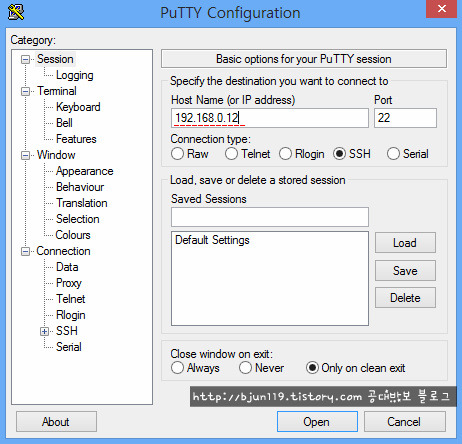Image resolution: width=462 pixels, height=444 pixels.
Task: Set close window on exit to Never
Action: (x=245, y=368)
